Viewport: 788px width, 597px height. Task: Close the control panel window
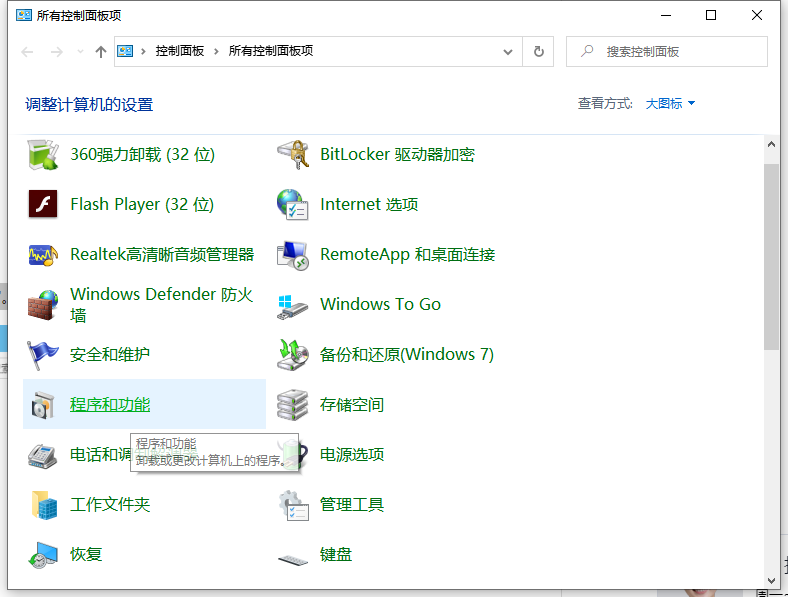pos(757,15)
